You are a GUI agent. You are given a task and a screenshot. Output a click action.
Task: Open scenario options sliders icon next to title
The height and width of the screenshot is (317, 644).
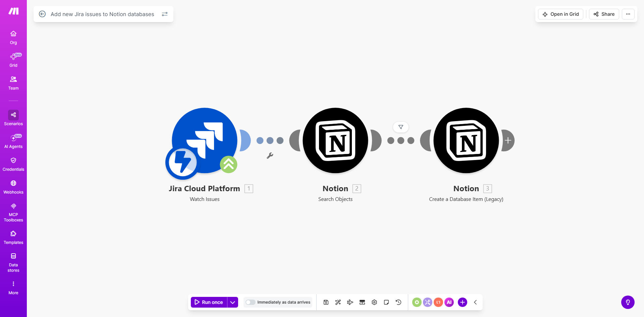(x=165, y=14)
